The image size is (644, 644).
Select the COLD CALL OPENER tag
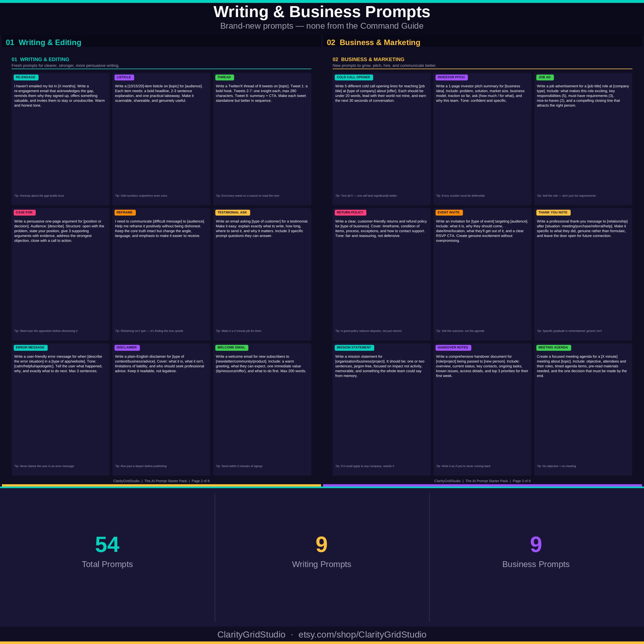(354, 77)
